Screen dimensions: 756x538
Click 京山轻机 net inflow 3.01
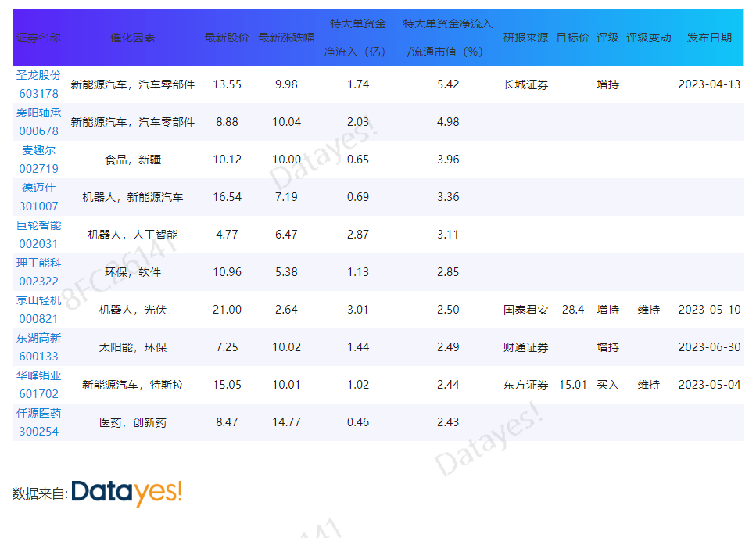358,310
